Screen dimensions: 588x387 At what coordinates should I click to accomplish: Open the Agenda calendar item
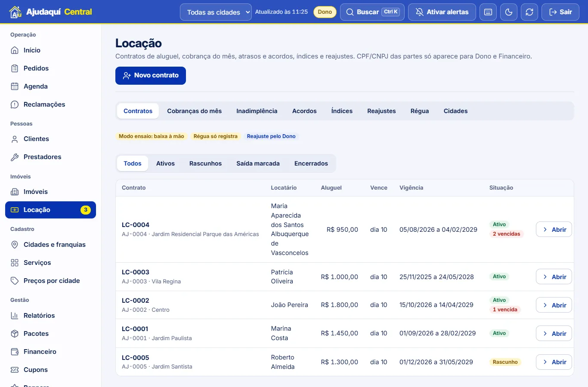click(51, 86)
